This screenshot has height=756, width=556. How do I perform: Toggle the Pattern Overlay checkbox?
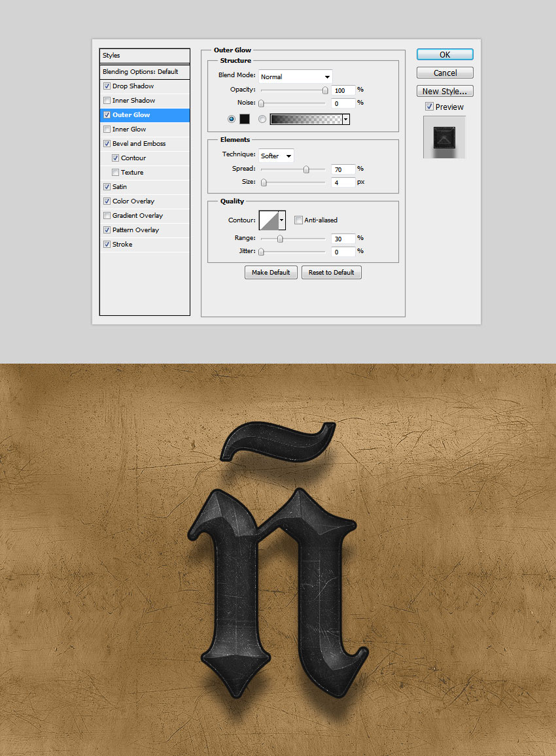[x=107, y=230]
